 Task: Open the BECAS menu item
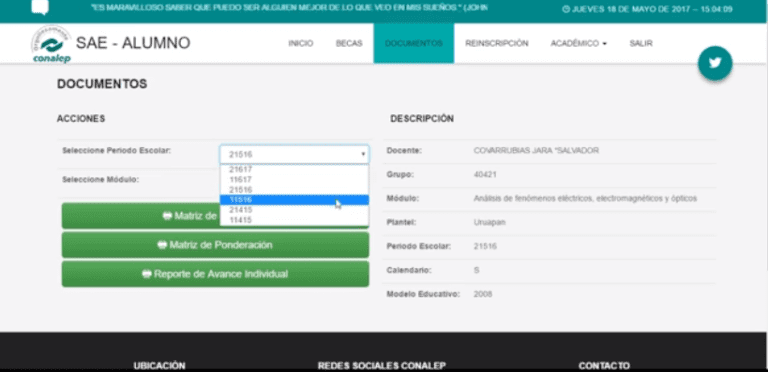pyautogui.click(x=349, y=44)
